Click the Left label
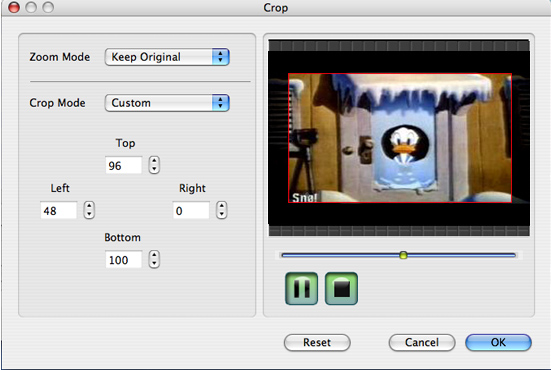 tap(60, 188)
